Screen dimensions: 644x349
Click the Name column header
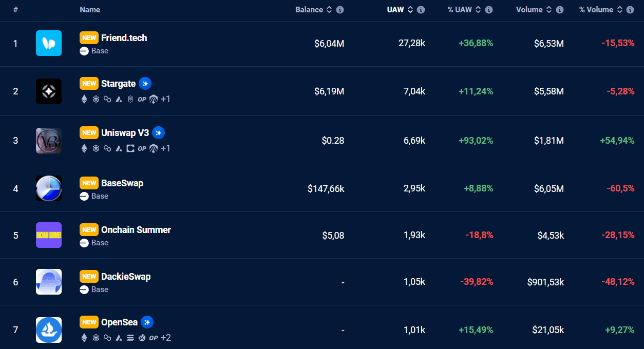coord(90,10)
